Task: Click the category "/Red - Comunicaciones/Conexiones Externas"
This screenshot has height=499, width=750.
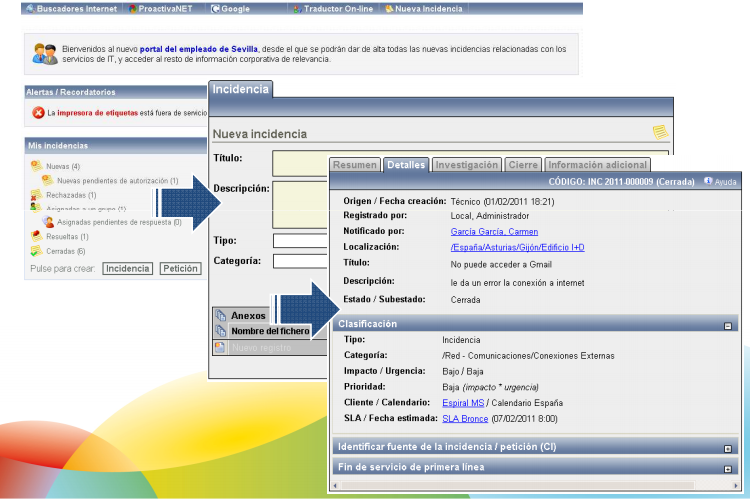Action: (528, 356)
